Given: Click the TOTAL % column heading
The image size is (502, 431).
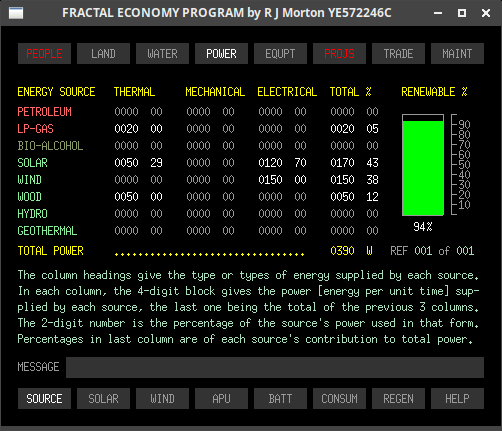Looking at the screenshot, I should pos(350,92).
